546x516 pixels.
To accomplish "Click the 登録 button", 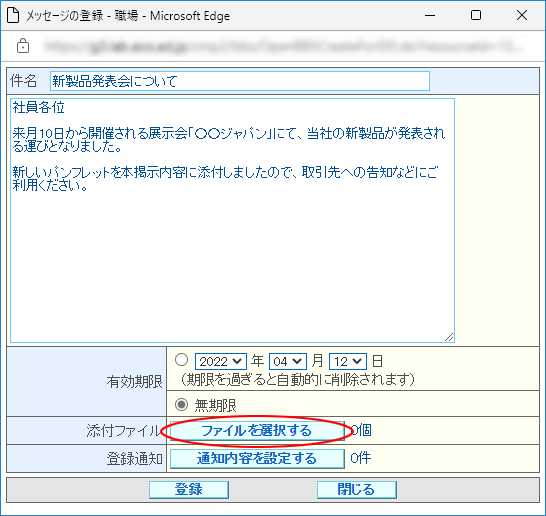I will [x=189, y=490].
